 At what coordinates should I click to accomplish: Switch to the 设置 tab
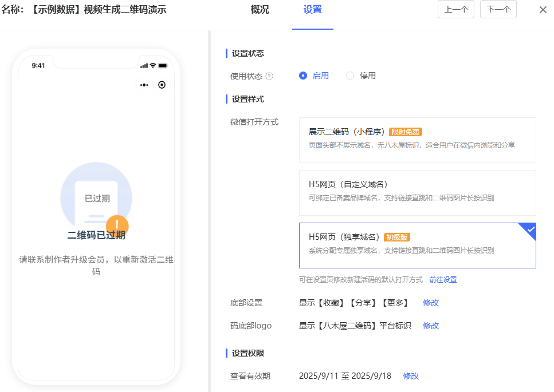312,10
